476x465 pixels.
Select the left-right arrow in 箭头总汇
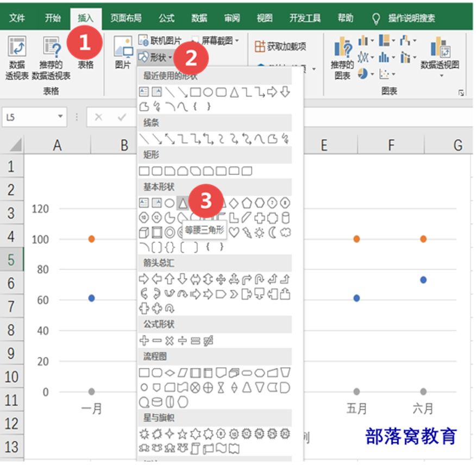pyautogui.click(x=195, y=279)
